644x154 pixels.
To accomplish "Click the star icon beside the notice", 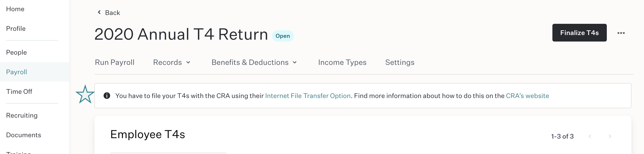I will pos(85,94).
